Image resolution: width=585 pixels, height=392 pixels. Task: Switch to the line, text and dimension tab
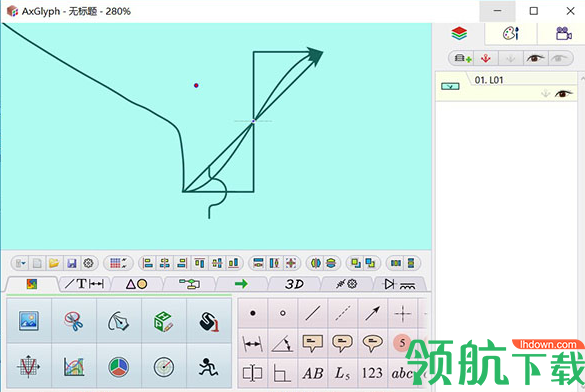pyautogui.click(x=85, y=284)
